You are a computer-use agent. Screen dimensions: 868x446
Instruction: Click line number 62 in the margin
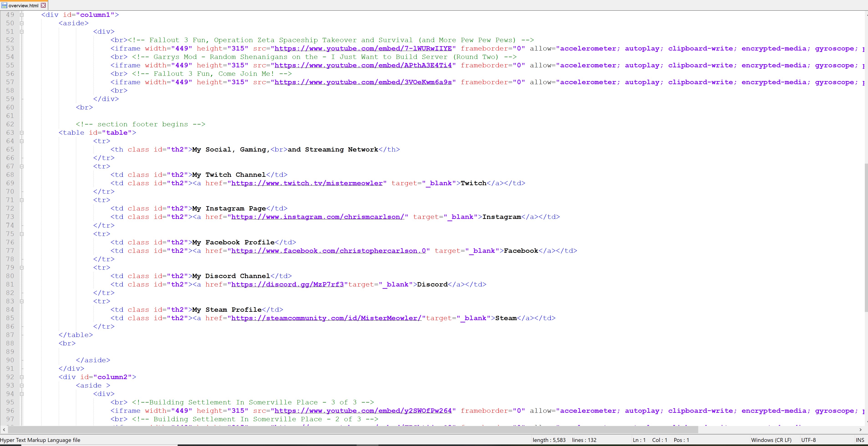click(x=10, y=124)
